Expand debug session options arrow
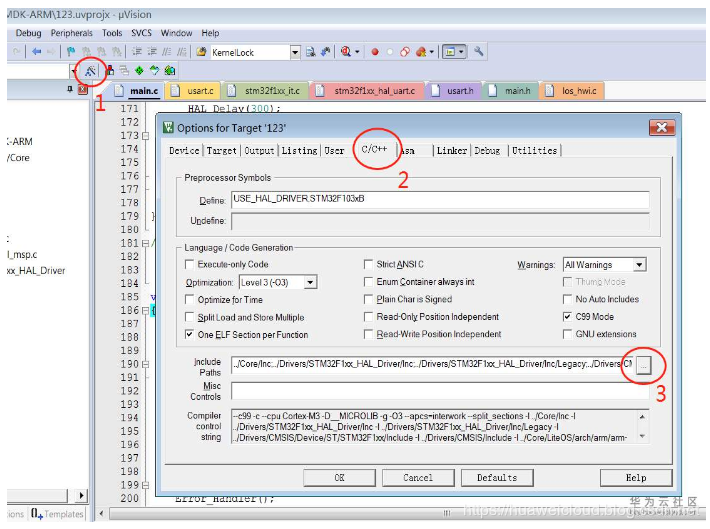This screenshot has width=710, height=529. (357, 52)
